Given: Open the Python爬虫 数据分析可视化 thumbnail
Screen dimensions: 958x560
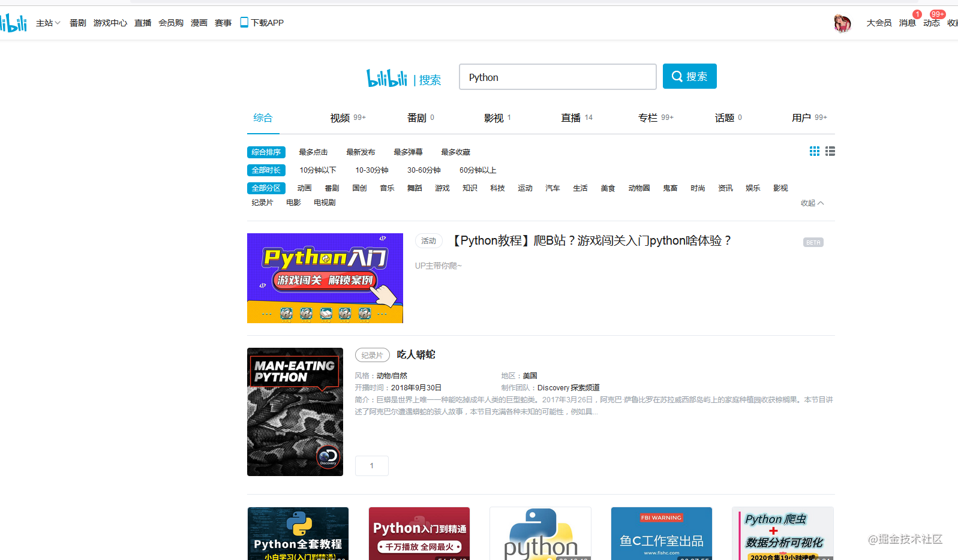Looking at the screenshot, I should coord(783,534).
